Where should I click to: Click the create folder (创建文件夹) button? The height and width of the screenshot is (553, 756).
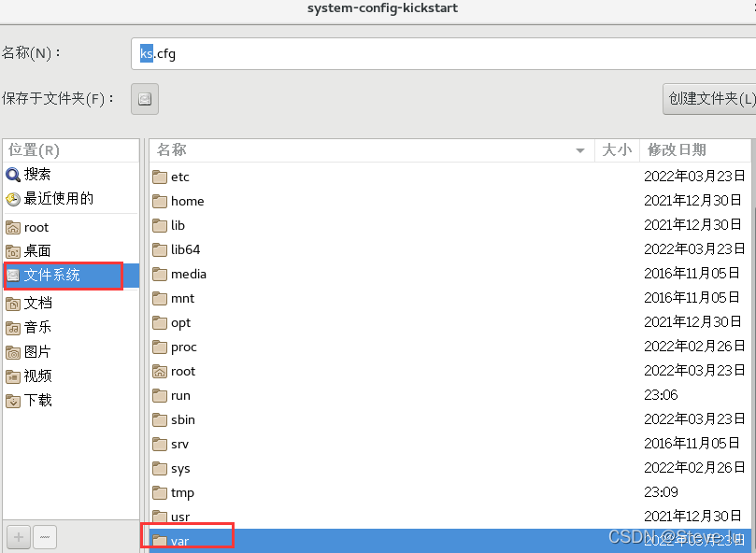[709, 99]
